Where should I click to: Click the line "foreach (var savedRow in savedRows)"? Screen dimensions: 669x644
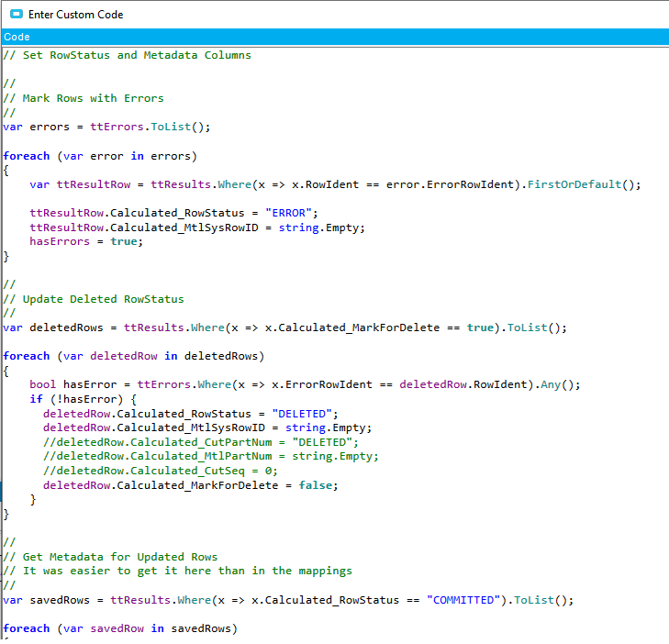click(120, 628)
